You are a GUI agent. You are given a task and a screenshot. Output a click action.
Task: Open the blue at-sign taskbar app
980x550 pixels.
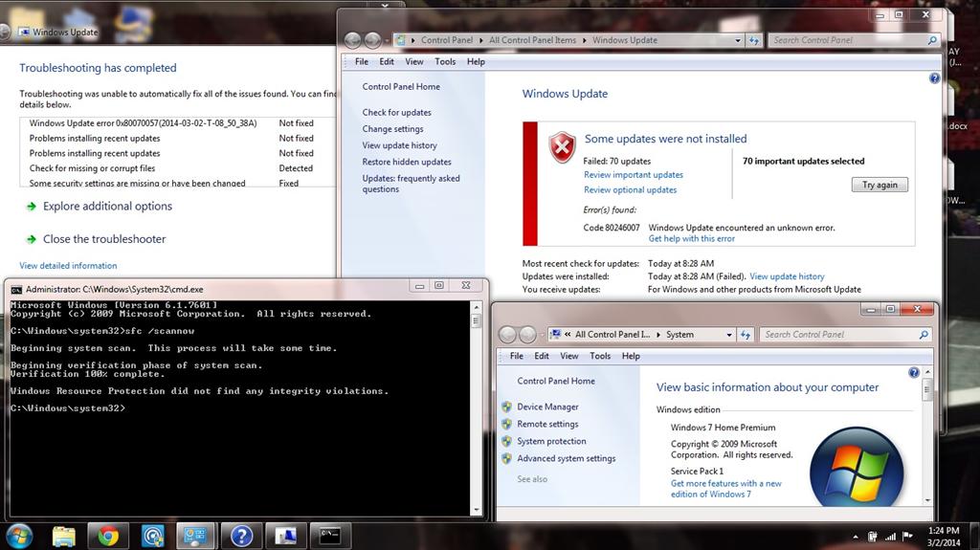tap(152, 536)
